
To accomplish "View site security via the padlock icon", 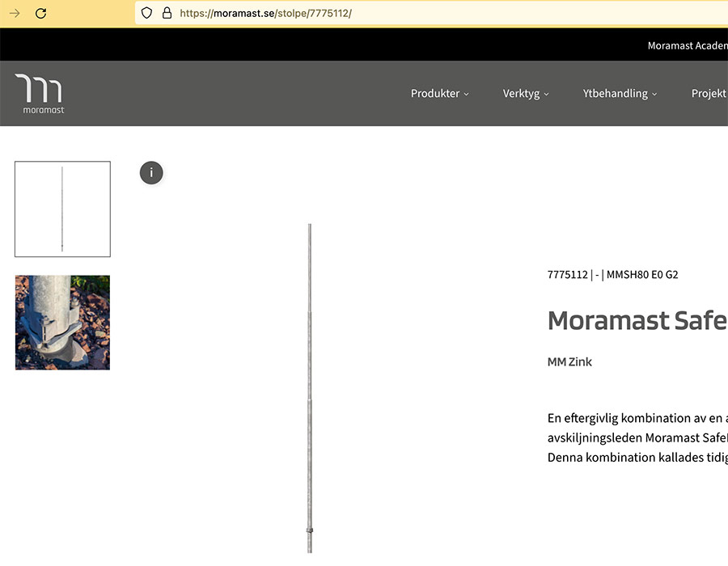I will (167, 13).
